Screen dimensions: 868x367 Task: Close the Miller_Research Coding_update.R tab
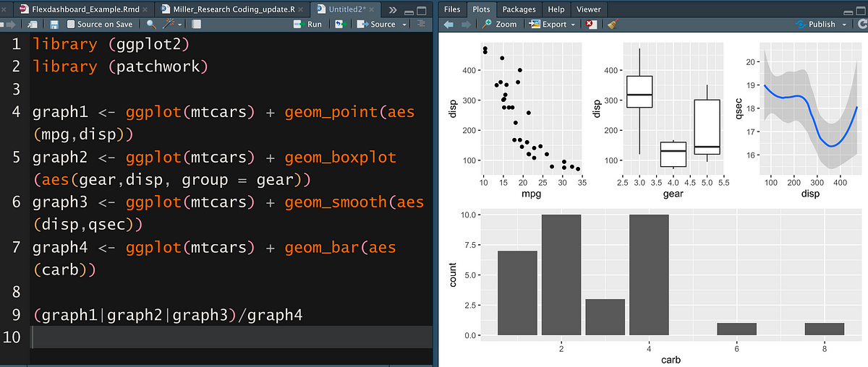pos(299,10)
